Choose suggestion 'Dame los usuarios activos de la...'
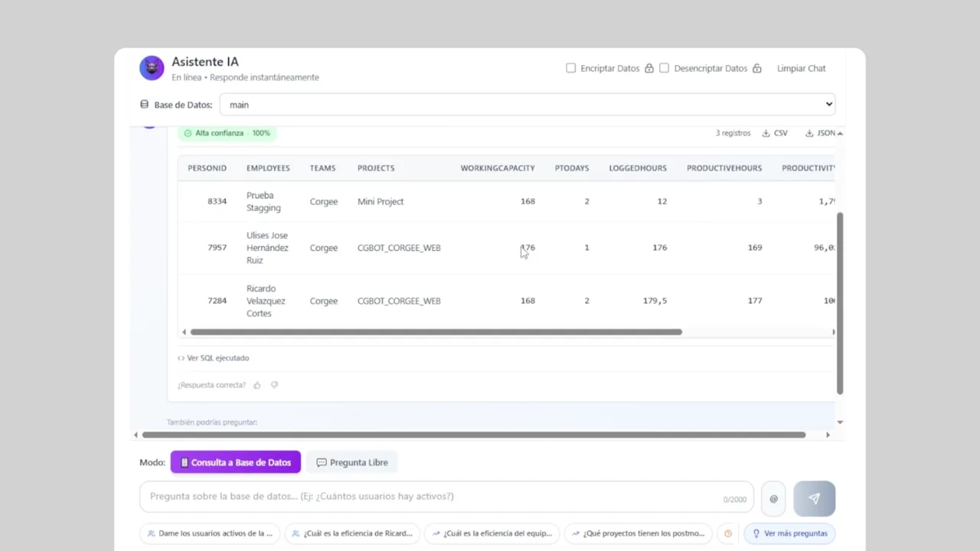 210,533
